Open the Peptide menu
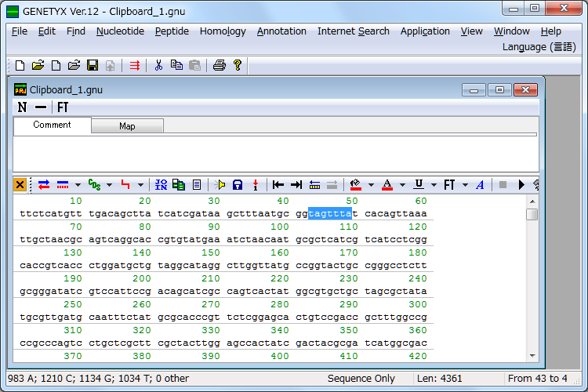The width and height of the screenshot is (588, 392). point(172,31)
